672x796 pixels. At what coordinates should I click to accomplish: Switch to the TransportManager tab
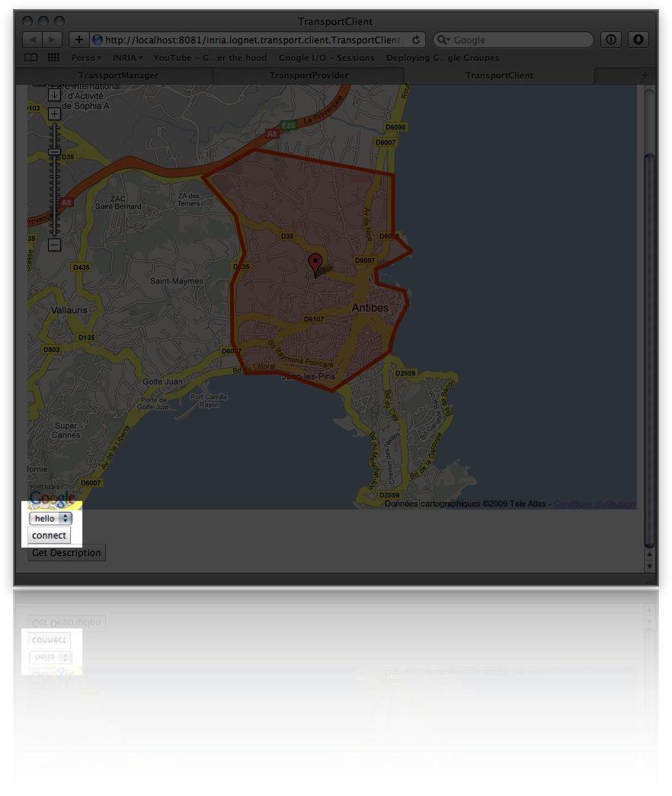[x=118, y=75]
